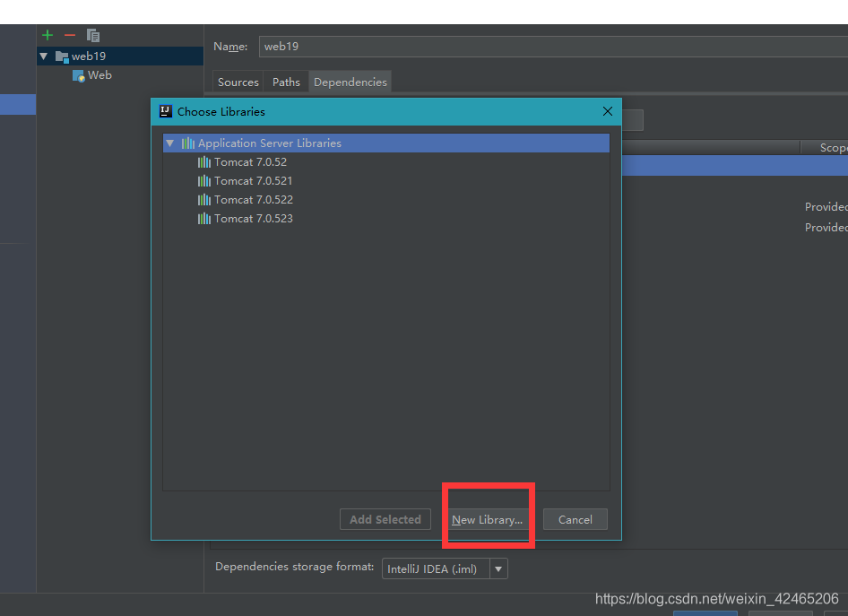Select web19 in the module tree
Viewport: 848px width, 616px height.
coord(120,56)
